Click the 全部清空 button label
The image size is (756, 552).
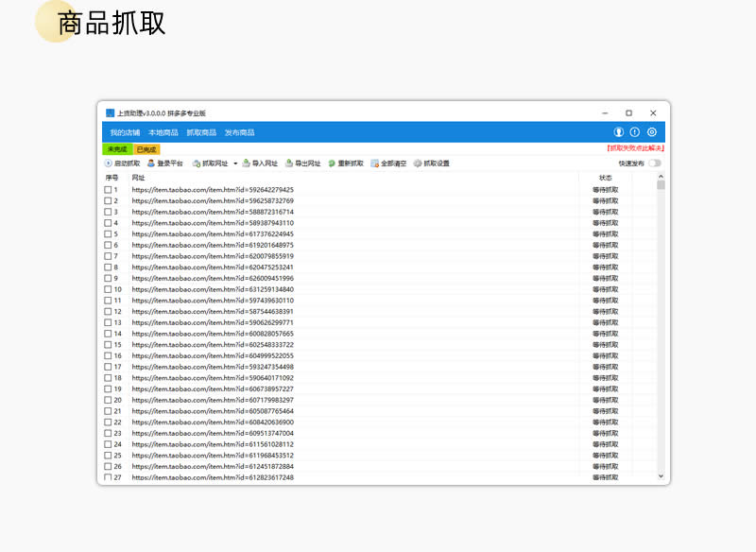point(393,164)
